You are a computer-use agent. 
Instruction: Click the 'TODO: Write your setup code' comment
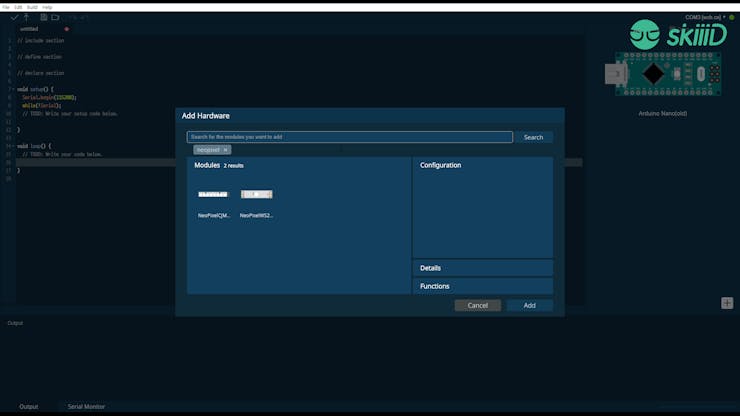coord(70,114)
